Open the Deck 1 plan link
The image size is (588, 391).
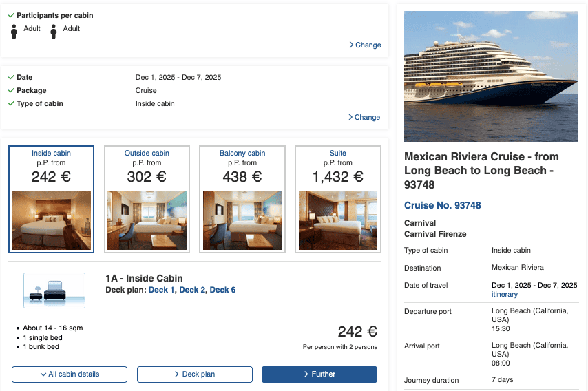tap(162, 290)
